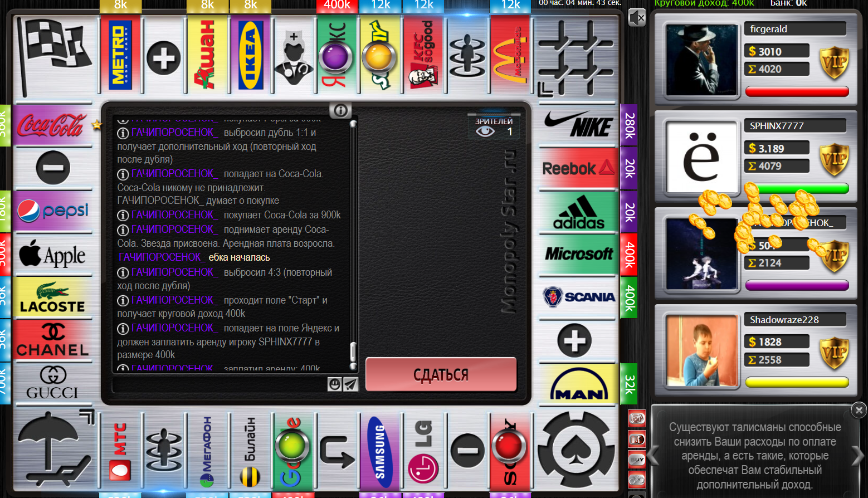Image resolution: width=868 pixels, height=498 pixels.
Task: Click the 32k price tag beside MAN
Action: (629, 383)
